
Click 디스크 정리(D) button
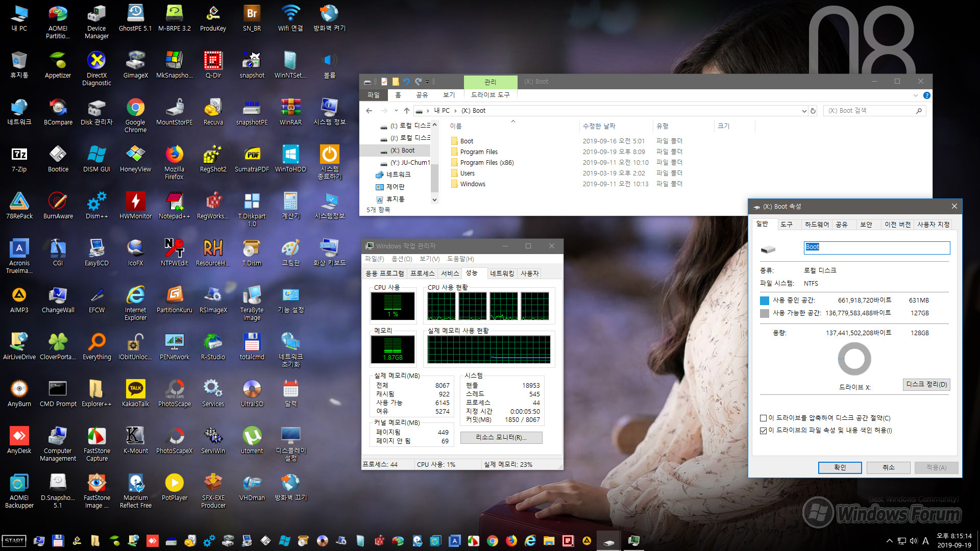click(x=926, y=385)
